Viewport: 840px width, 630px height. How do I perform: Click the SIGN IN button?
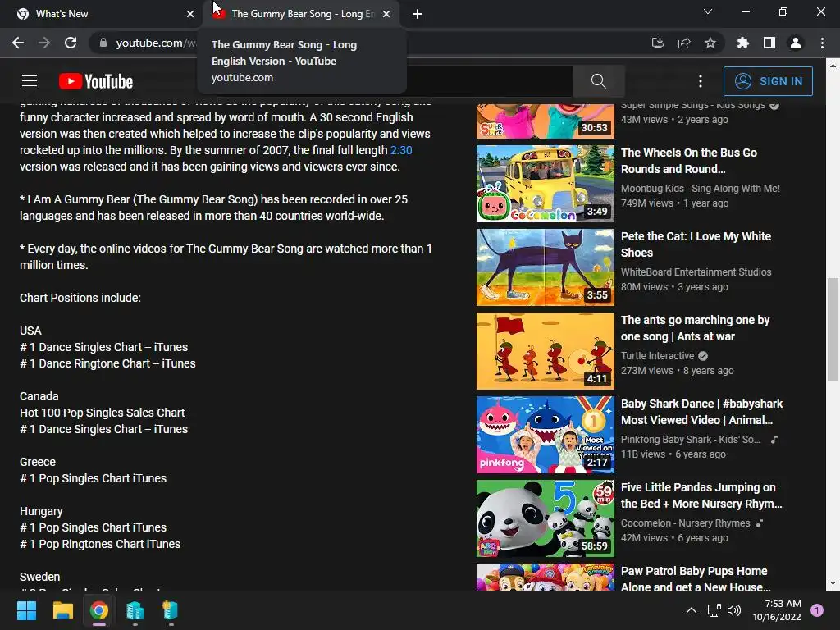(x=768, y=81)
